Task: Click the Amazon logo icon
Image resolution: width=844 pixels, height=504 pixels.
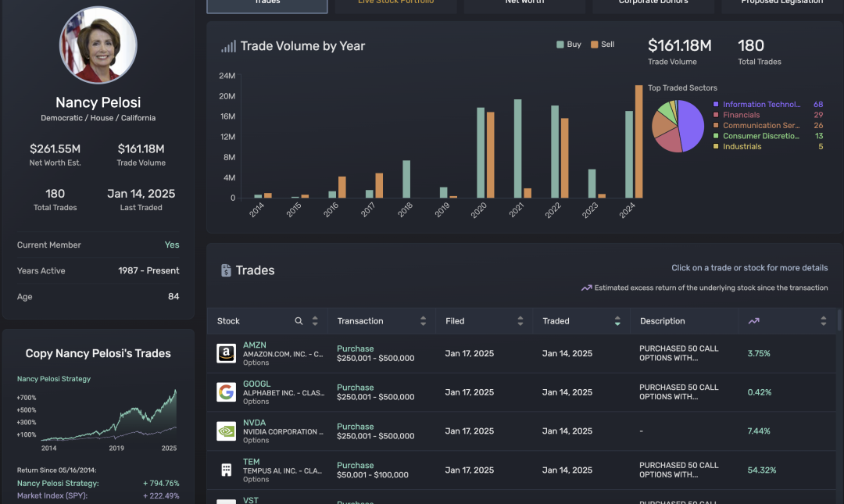Action: pyautogui.click(x=226, y=353)
